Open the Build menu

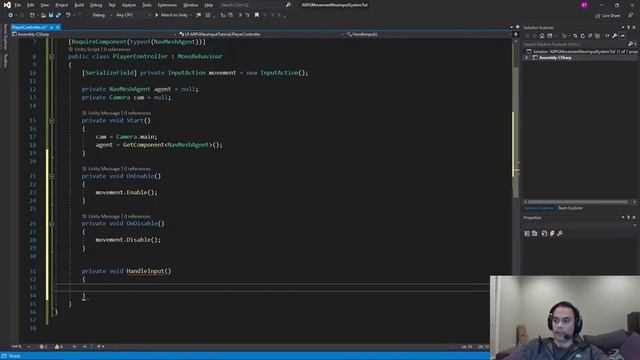tap(79, 5)
